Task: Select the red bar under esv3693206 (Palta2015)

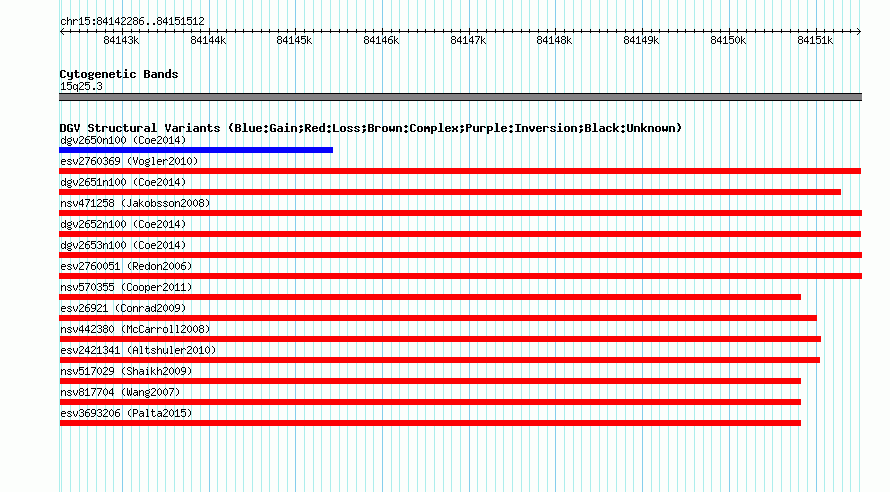Action: pos(430,423)
